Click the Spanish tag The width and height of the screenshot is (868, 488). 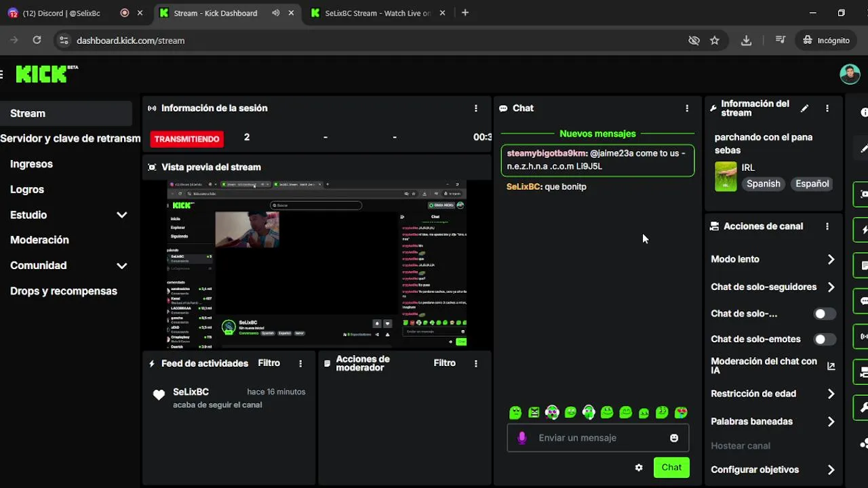click(x=764, y=184)
